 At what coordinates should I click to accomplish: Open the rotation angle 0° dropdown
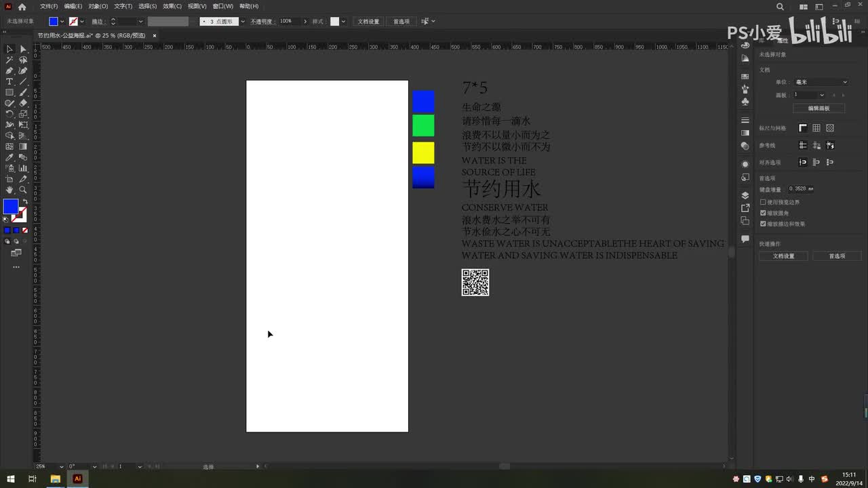tap(96, 466)
